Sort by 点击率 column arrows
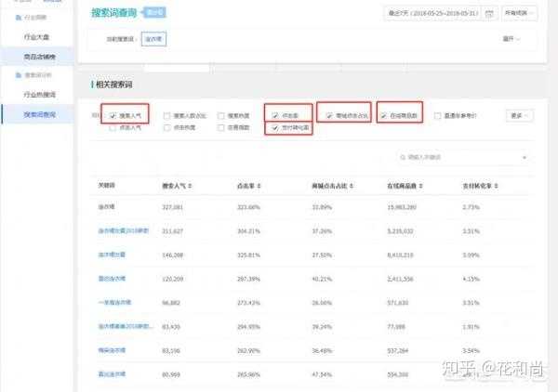The width and height of the screenshot is (558, 392). [x=258, y=186]
